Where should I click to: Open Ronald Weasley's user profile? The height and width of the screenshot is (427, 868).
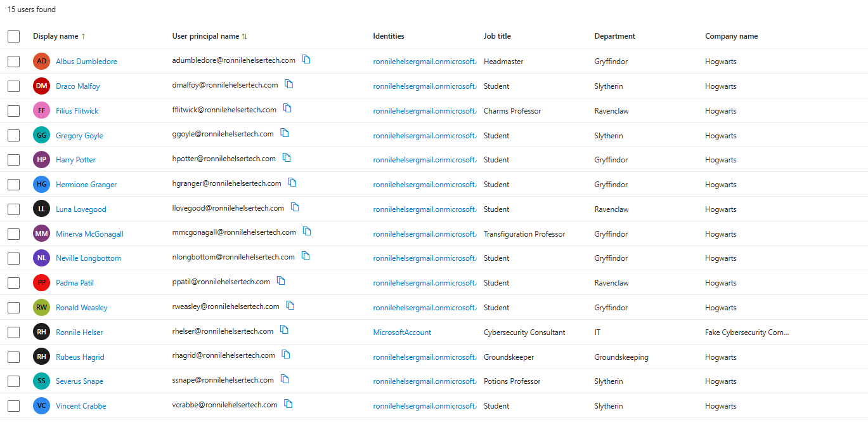[82, 308]
